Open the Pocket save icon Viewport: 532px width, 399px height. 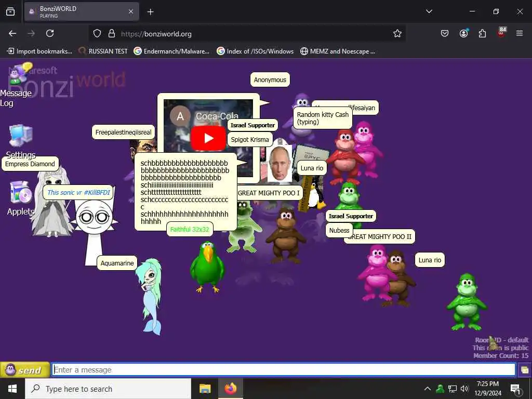tap(445, 34)
